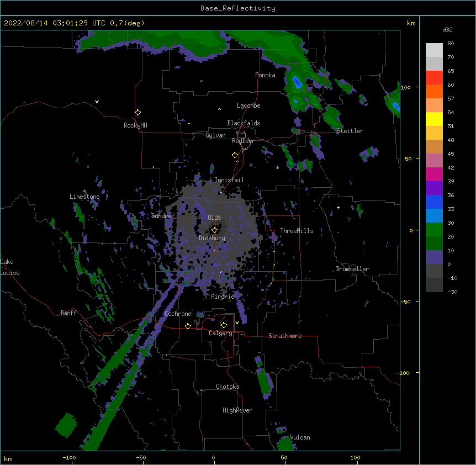Click the Didsbury label
Image resolution: width=476 pixels, height=465 pixels.
(x=212, y=238)
